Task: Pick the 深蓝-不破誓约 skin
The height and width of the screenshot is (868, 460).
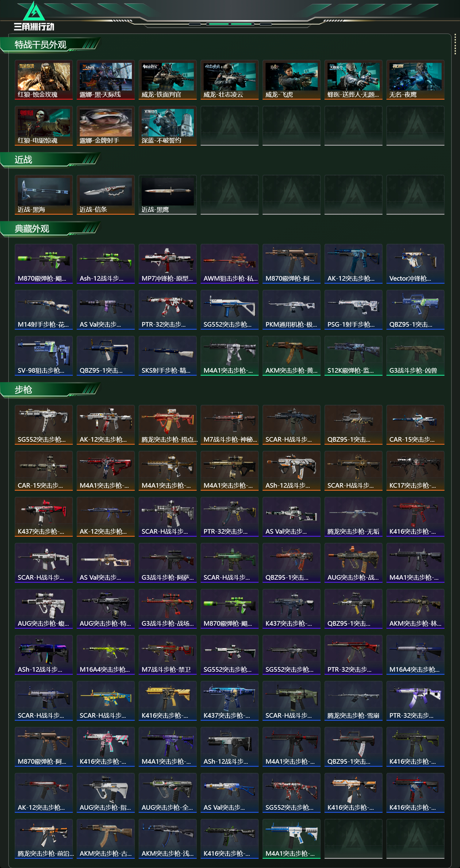Action: 167,126
